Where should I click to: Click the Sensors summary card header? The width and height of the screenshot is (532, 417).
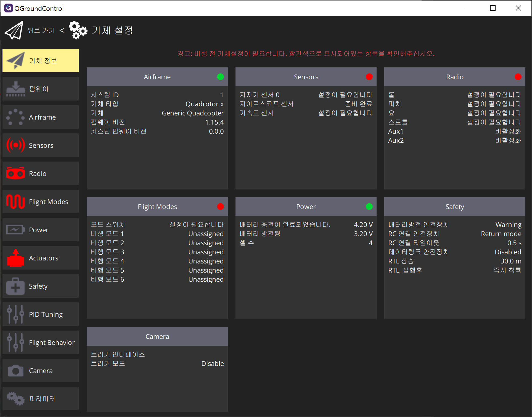[x=306, y=77]
